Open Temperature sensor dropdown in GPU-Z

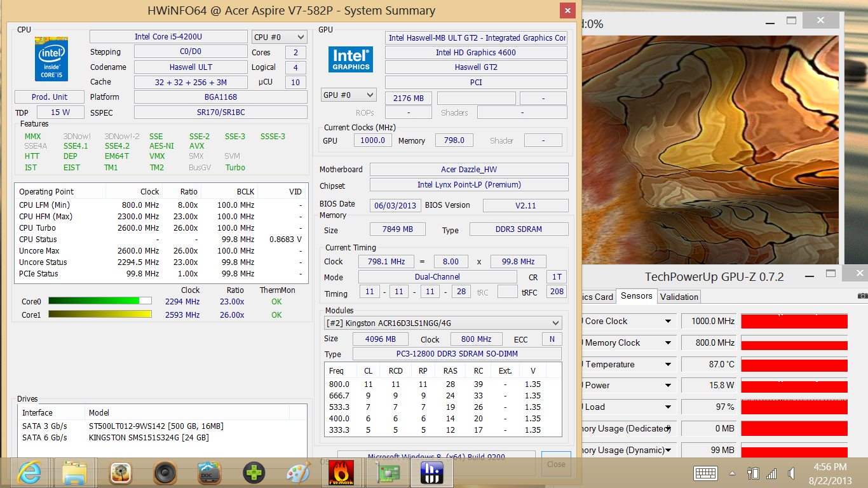[668, 365]
